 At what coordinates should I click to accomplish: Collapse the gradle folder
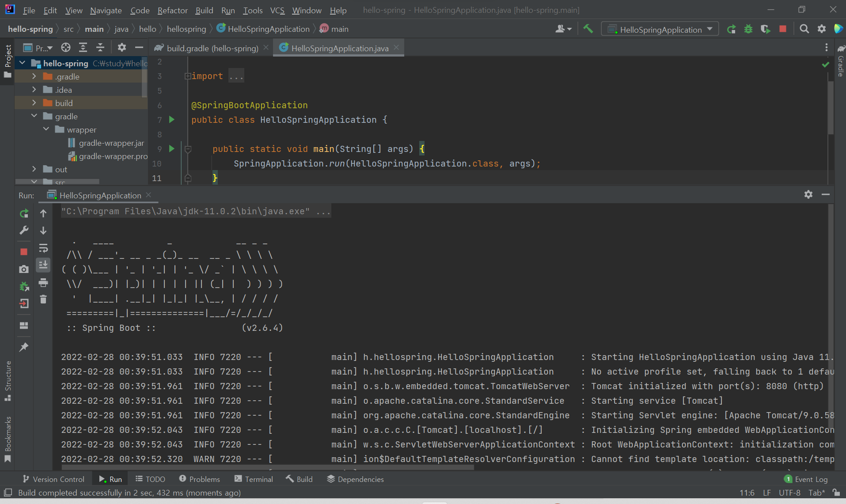click(x=34, y=116)
